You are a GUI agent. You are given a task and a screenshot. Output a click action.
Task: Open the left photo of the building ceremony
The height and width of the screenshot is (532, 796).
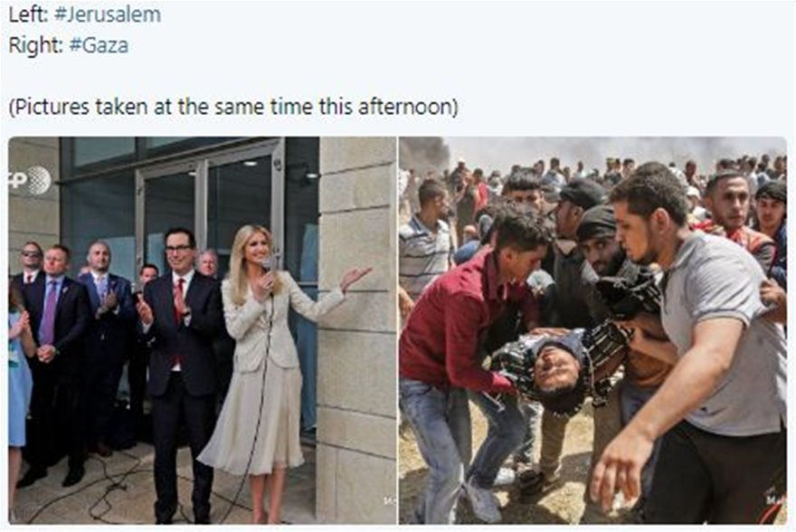(x=202, y=330)
